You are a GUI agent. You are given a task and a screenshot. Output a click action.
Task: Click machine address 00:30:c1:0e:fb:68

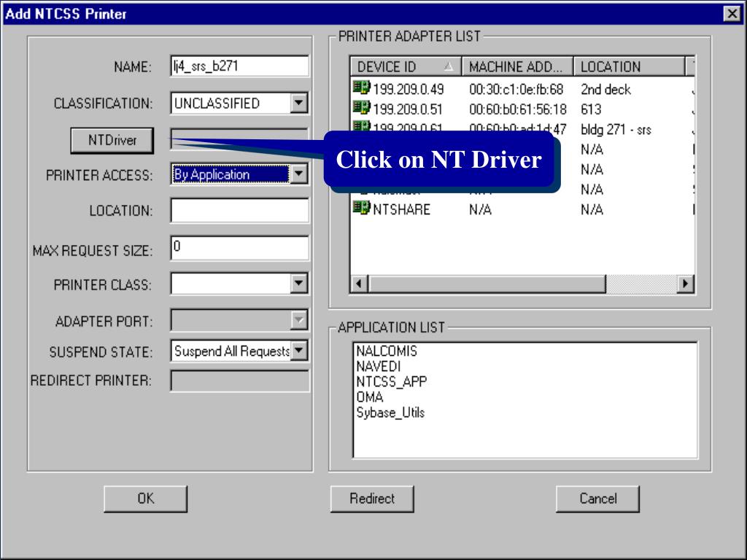pyautogui.click(x=516, y=90)
